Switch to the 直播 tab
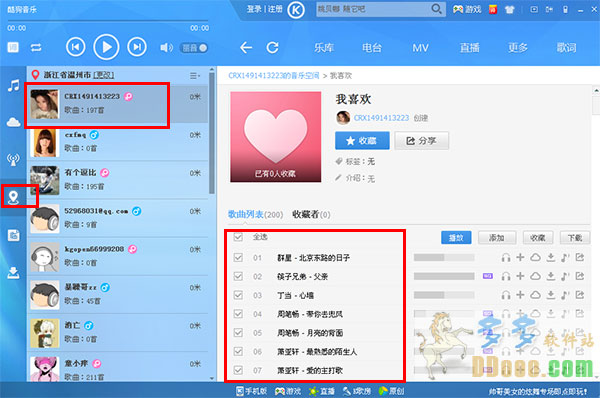This screenshot has width=600, height=398. [470, 47]
